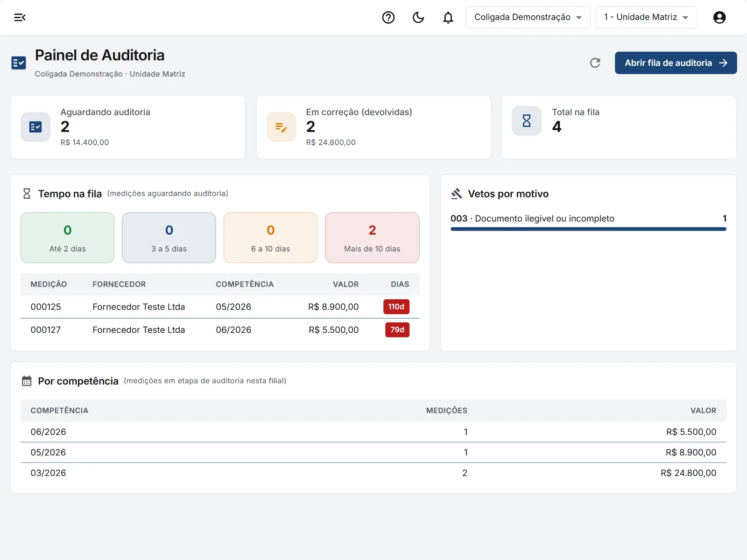Select the Mais de 10 dias bucket
The image size is (747, 560).
click(372, 238)
